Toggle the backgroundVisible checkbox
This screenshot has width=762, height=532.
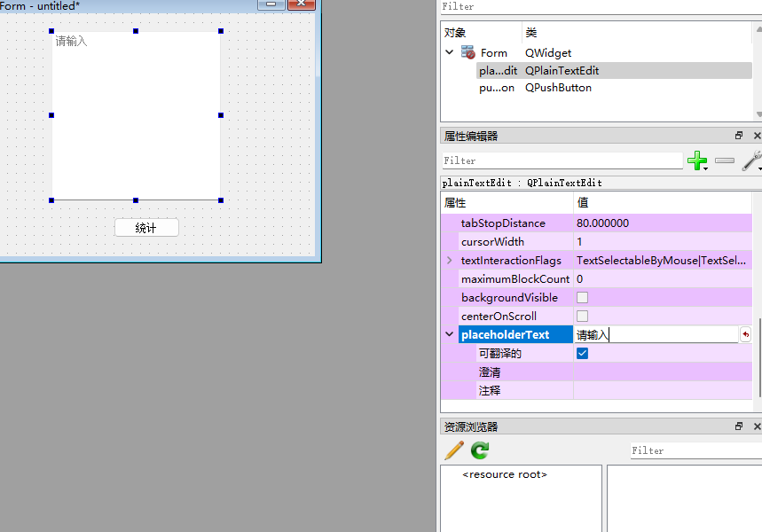coord(582,297)
